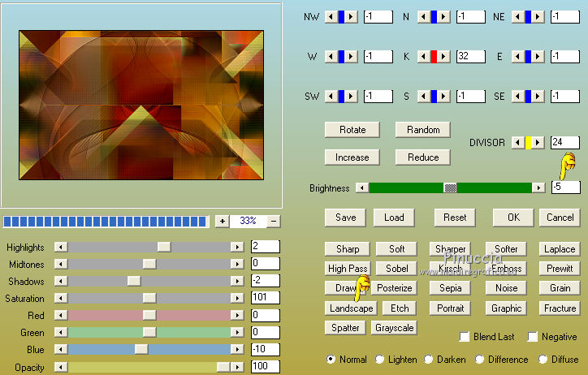588x375 pixels.
Task: Select the Darken blend mode radio
Action: [x=428, y=360]
